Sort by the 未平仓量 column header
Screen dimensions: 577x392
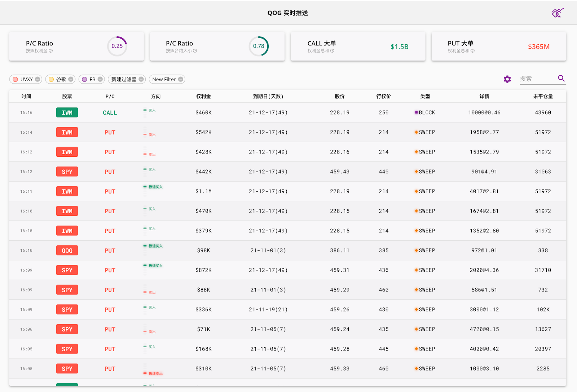click(543, 96)
